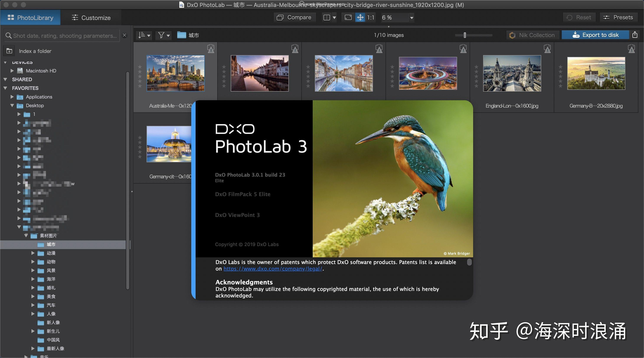Click the 城市 folder icon in the browser bar
The height and width of the screenshot is (358, 644).
(x=182, y=35)
